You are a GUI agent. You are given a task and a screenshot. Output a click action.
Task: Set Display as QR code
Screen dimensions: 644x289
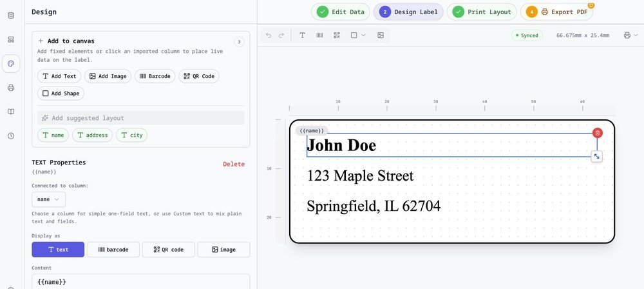168,250
